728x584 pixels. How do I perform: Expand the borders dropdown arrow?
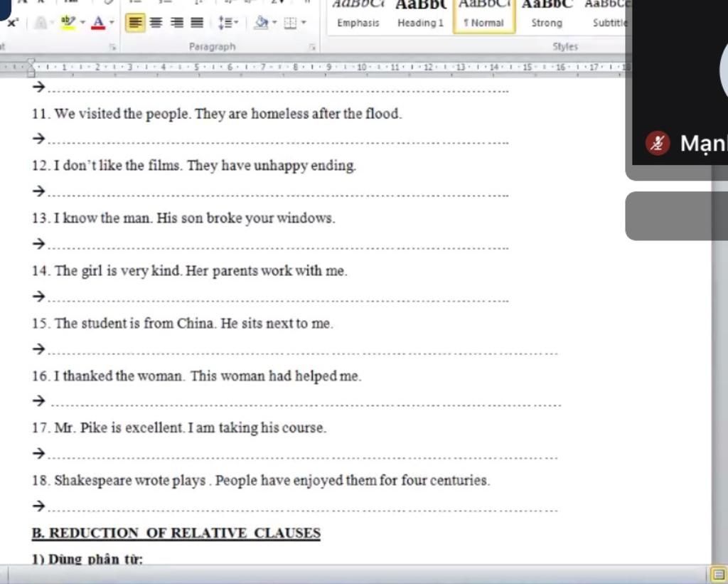pyautogui.click(x=304, y=22)
